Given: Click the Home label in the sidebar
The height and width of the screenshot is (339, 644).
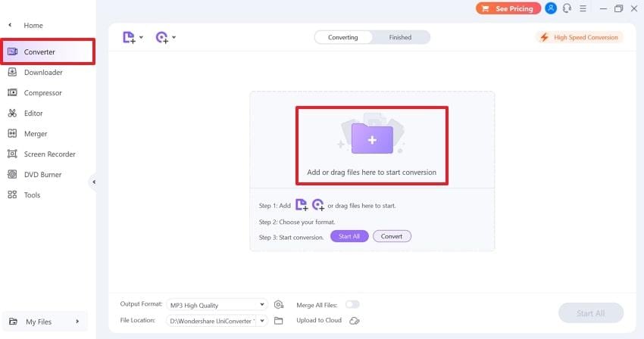Looking at the screenshot, I should coord(33,26).
